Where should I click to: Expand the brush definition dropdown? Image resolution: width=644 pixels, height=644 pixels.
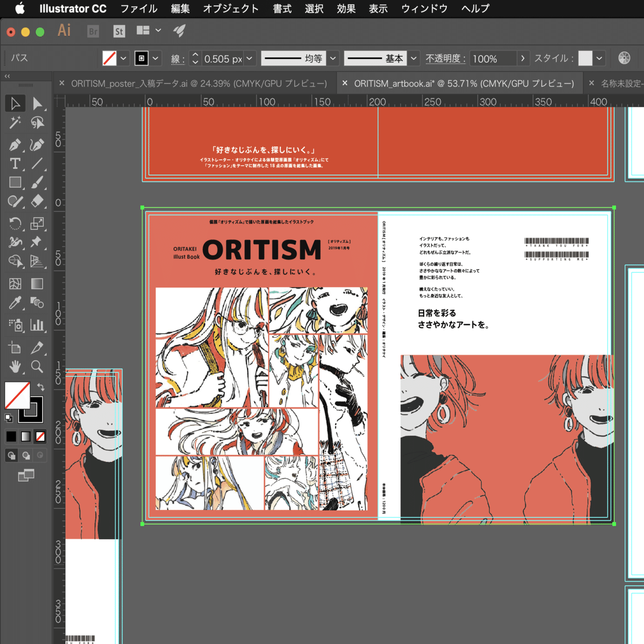[x=413, y=58]
